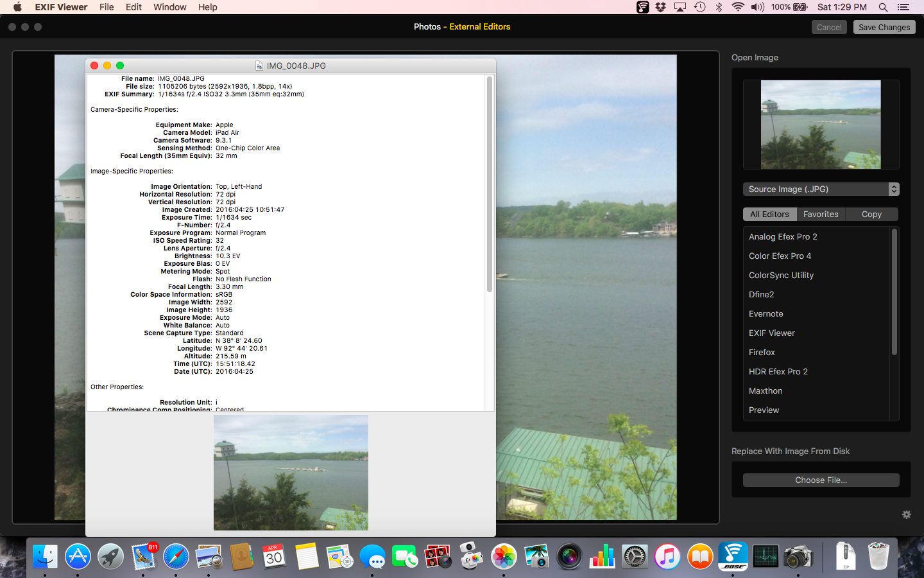Screen dimensions: 924x578
Task: Open the Notes app in dock
Action: (307, 556)
